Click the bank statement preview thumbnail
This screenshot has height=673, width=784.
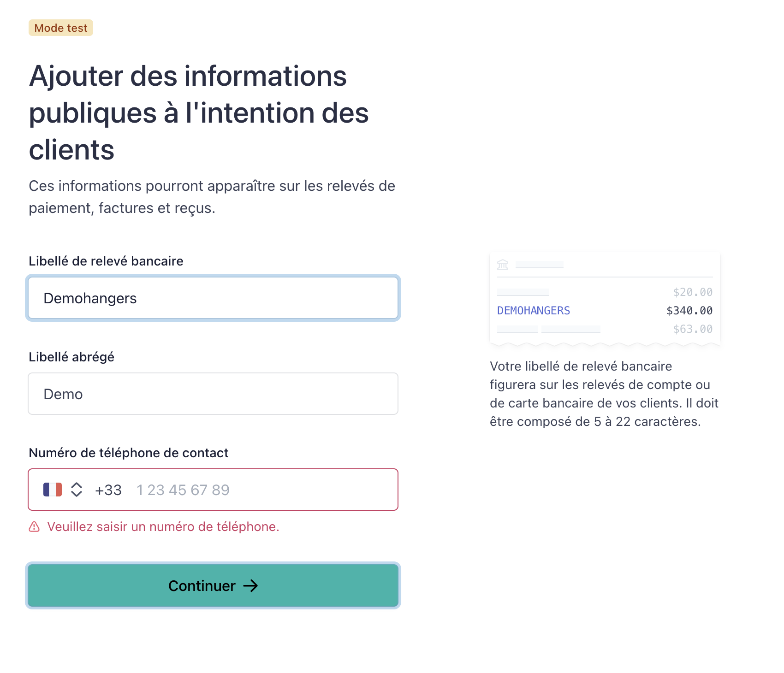605,299
